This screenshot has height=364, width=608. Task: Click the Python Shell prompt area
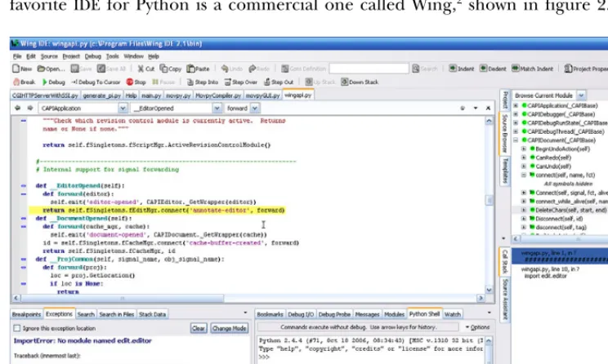[265, 357]
